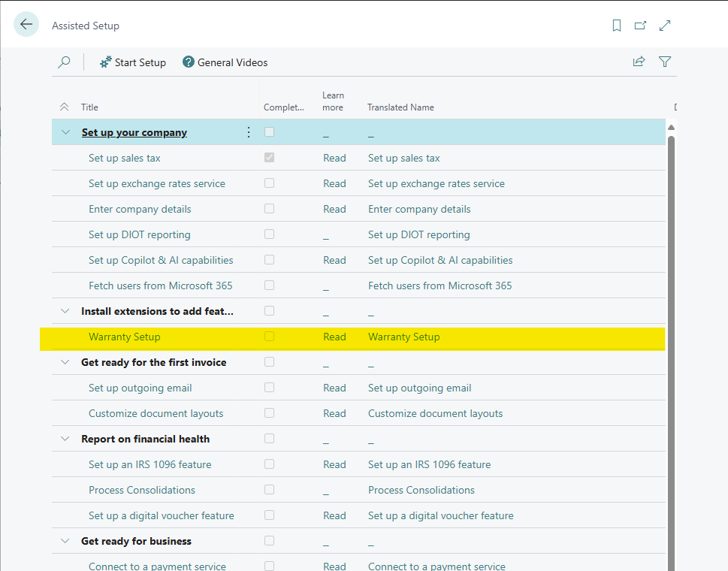
Task: Select the Warranty Setup link
Action: pyautogui.click(x=124, y=337)
